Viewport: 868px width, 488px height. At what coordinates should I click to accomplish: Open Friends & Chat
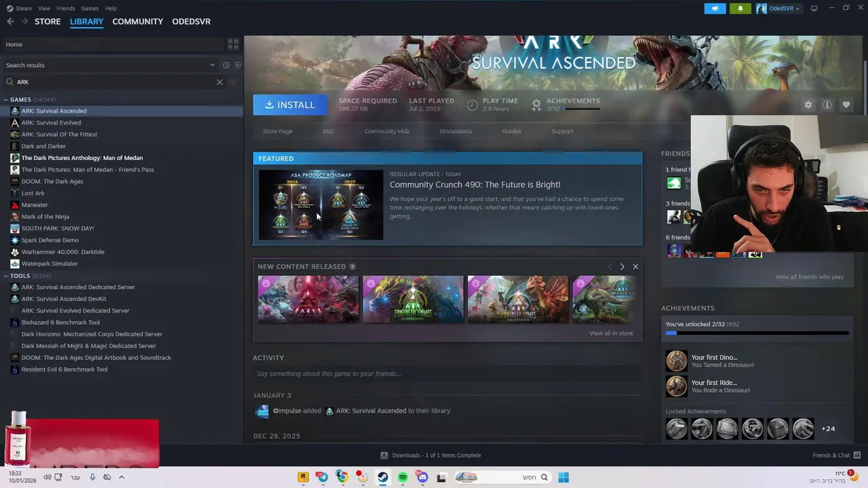pyautogui.click(x=836, y=455)
